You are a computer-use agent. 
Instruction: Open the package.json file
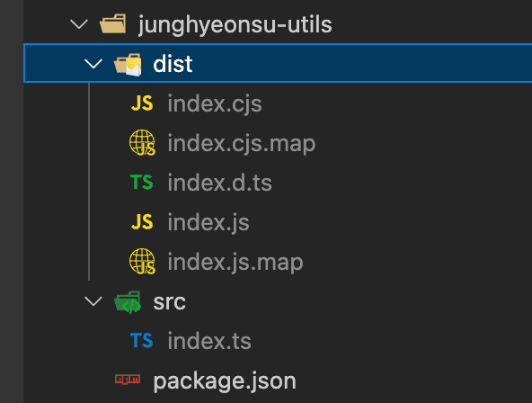(278, 381)
